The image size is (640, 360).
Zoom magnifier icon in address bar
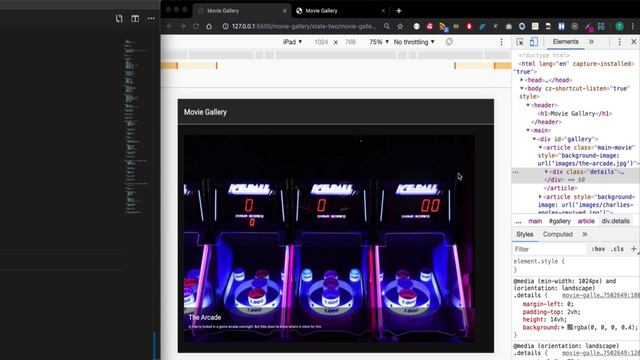387,26
